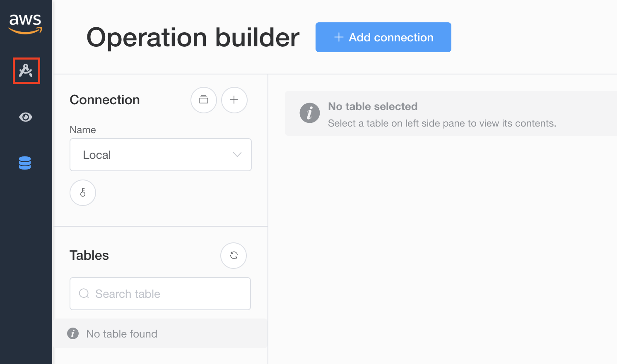The height and width of the screenshot is (364, 617).
Task: Click the AWS logo
Action: click(x=26, y=24)
